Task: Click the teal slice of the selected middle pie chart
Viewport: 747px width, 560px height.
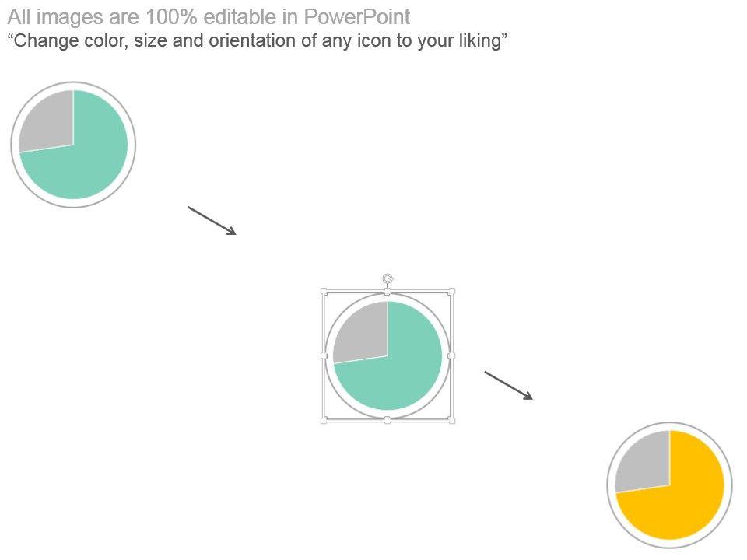Action: (x=405, y=372)
